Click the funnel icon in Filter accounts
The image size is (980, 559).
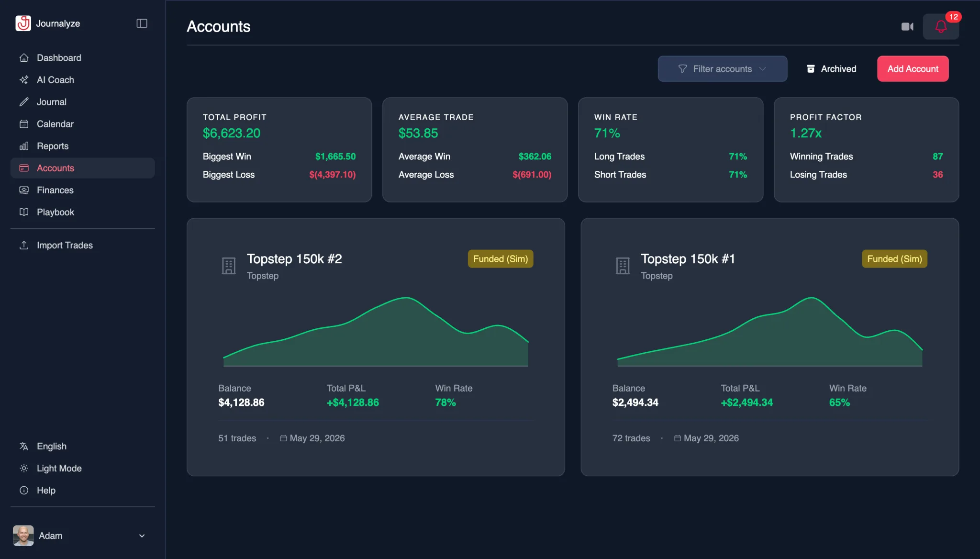[x=683, y=69]
